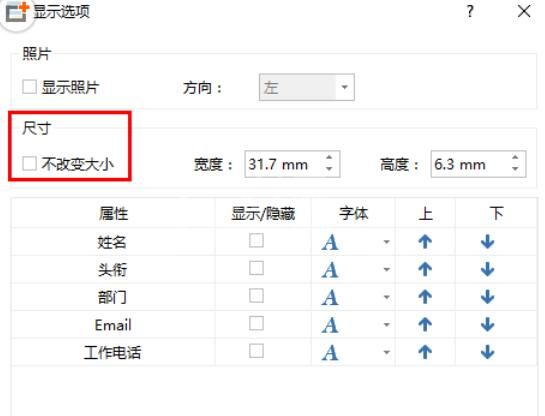Move the Email row down
Screen dimensions: 545x416
488,325
